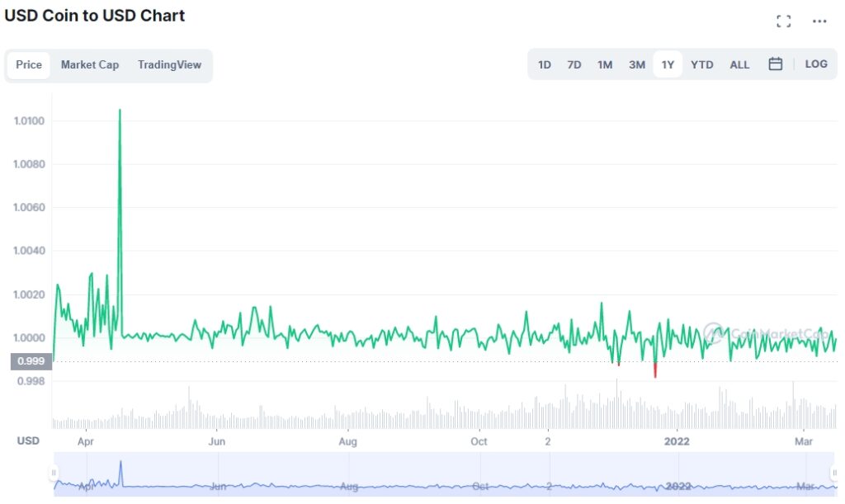This screenshot has width=845, height=504.
Task: Switch to the Market Cap tab
Action: pyautogui.click(x=89, y=65)
